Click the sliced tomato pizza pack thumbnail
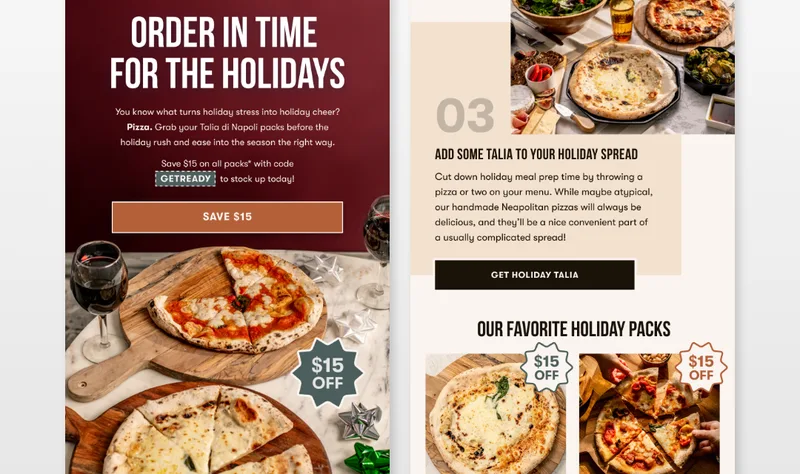The image size is (800, 474). click(x=649, y=414)
